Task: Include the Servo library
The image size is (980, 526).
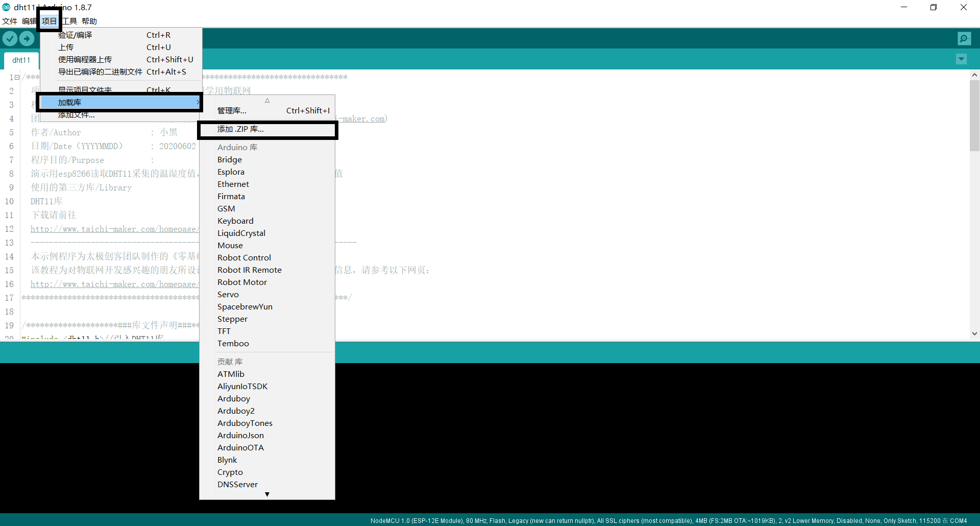Action: tap(267, 294)
